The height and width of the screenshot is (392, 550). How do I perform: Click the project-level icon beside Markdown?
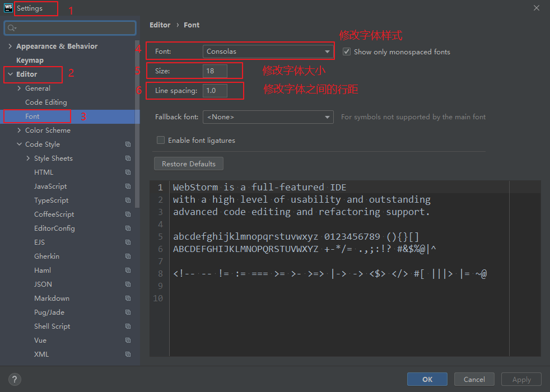[x=128, y=298]
